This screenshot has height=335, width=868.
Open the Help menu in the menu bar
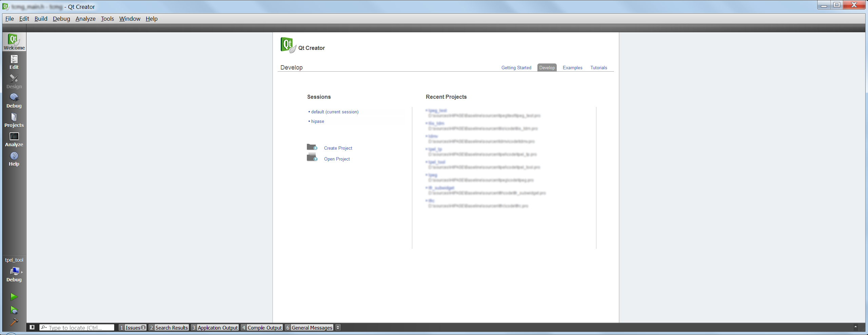tap(152, 19)
